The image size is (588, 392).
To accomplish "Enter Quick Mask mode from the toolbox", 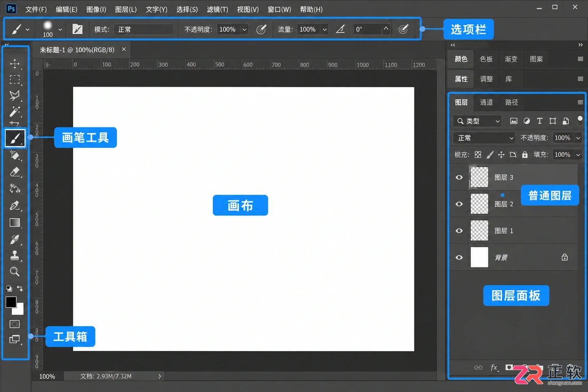I will coord(15,324).
